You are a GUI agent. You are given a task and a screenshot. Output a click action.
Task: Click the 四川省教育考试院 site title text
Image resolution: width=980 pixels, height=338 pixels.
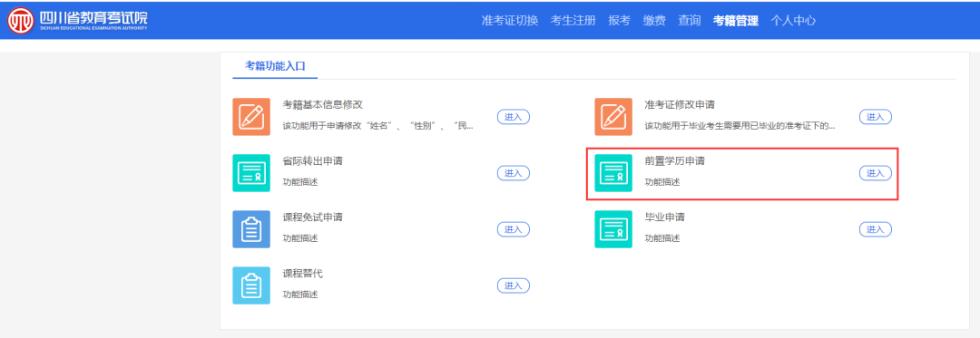tap(93, 17)
